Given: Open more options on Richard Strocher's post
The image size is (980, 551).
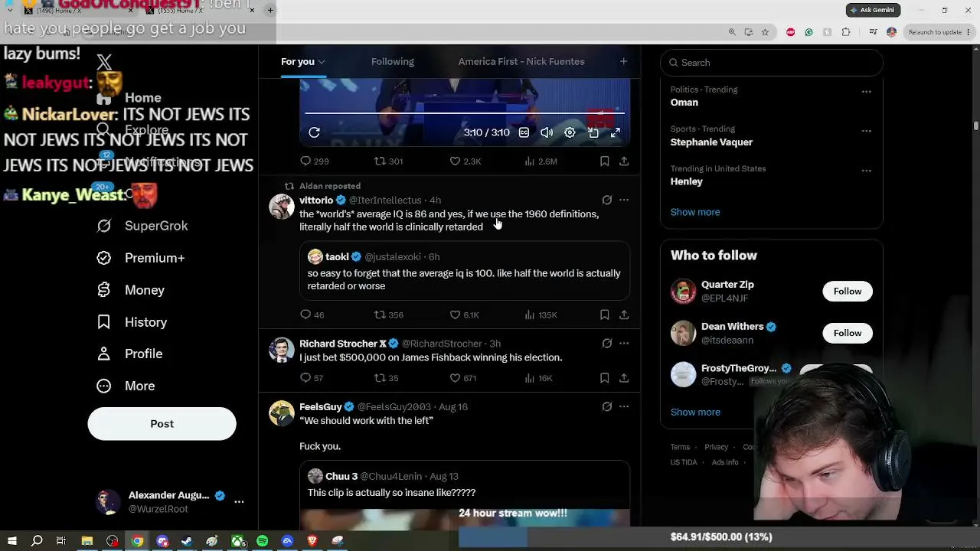Looking at the screenshot, I should click(x=624, y=344).
